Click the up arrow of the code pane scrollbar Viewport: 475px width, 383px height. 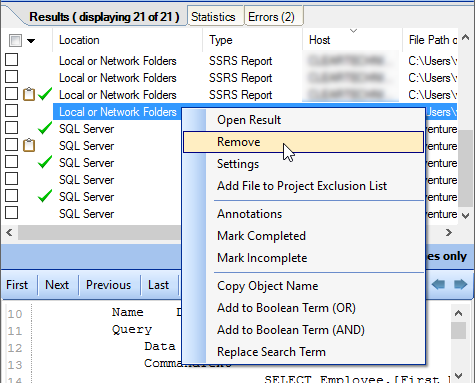459,313
